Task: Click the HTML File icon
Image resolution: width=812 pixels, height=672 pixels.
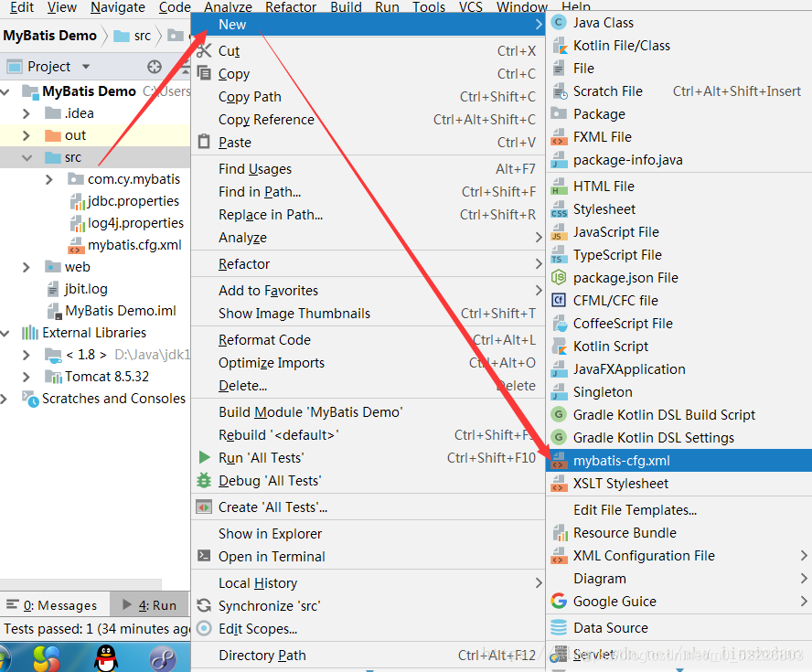Action: point(559,186)
